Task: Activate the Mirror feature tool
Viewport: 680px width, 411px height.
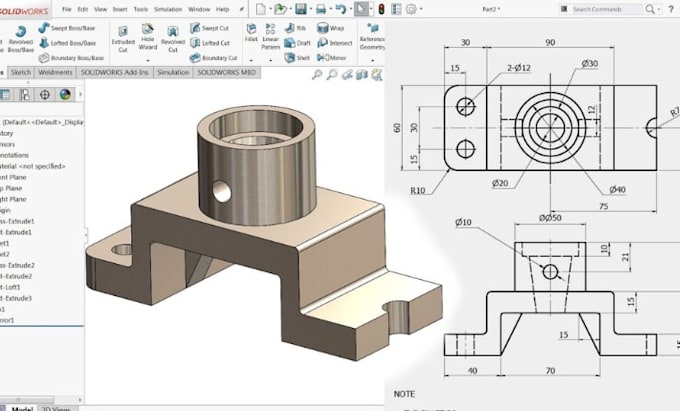Action: tap(331, 58)
